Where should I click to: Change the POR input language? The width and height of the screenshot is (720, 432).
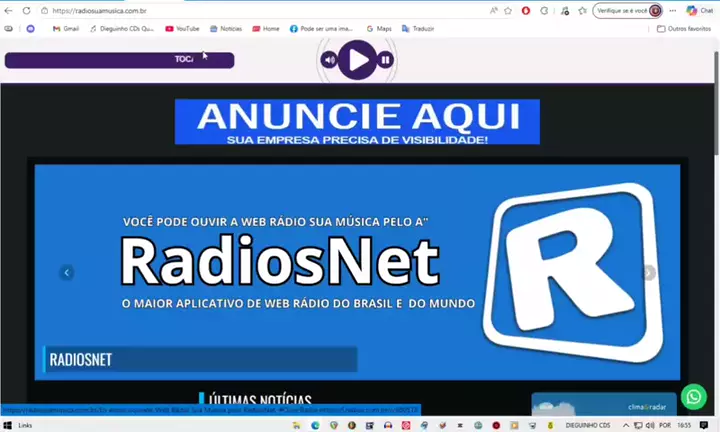coord(665,425)
